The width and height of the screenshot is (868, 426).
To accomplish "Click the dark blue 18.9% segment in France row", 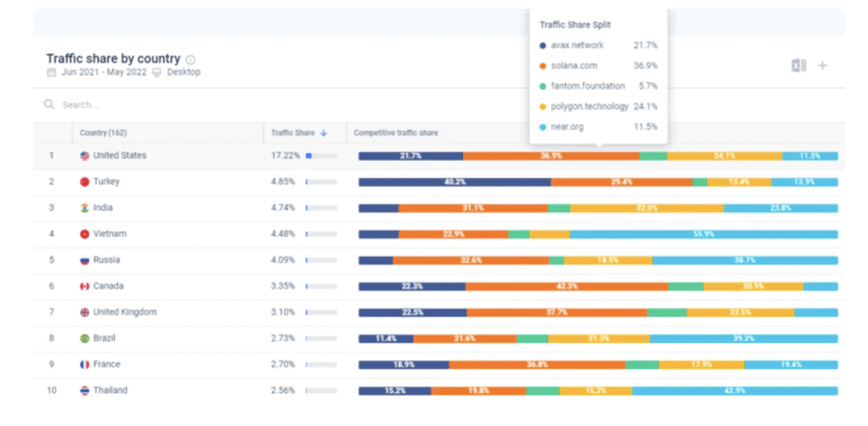I will coord(404,365).
